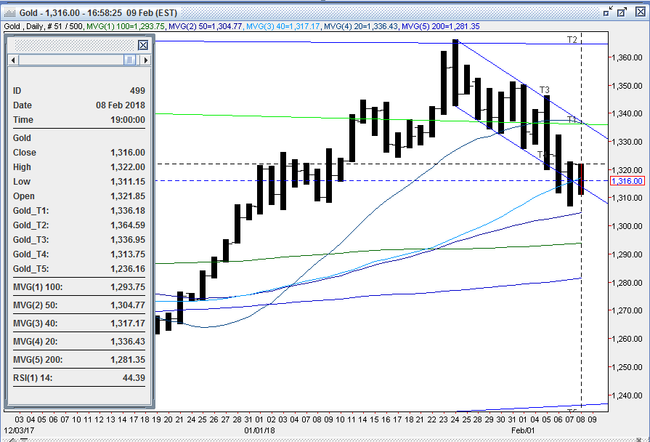Select the Date row showing 08 Feb 2018
This screenshot has height=442, width=650.
click(x=79, y=105)
